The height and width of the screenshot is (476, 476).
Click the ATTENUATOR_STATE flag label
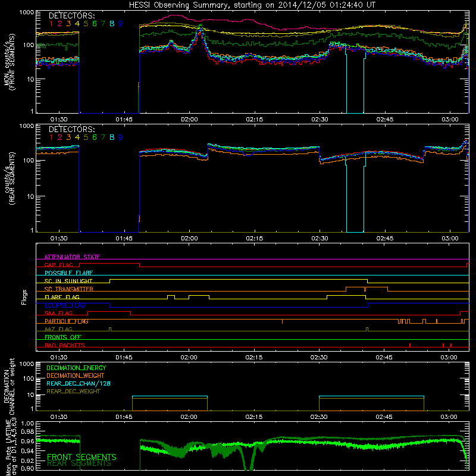coord(72,257)
